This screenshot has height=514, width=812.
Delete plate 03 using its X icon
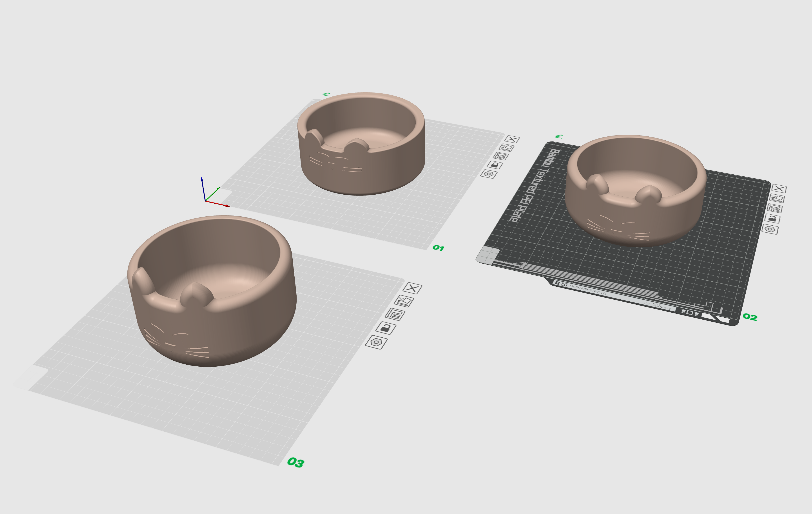coord(412,288)
